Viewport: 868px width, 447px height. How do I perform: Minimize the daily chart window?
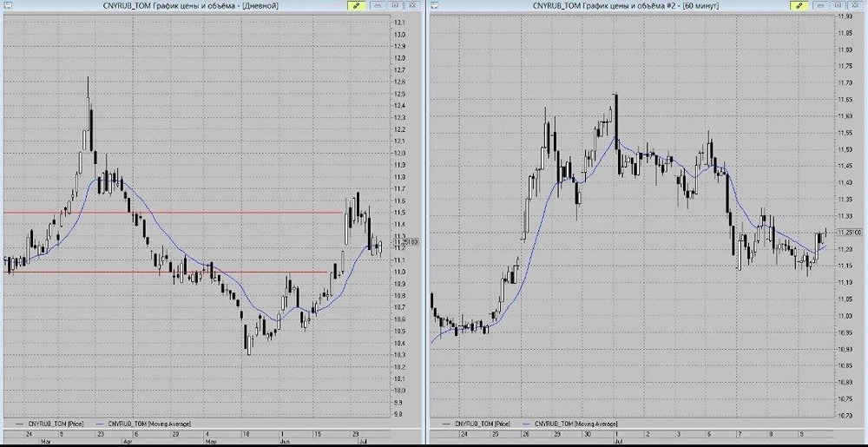(x=378, y=5)
